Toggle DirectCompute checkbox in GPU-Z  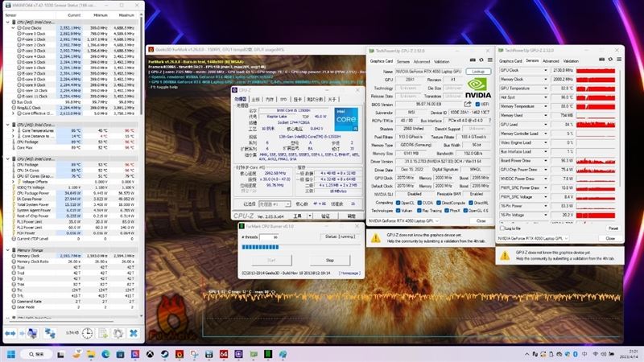pos(438,203)
